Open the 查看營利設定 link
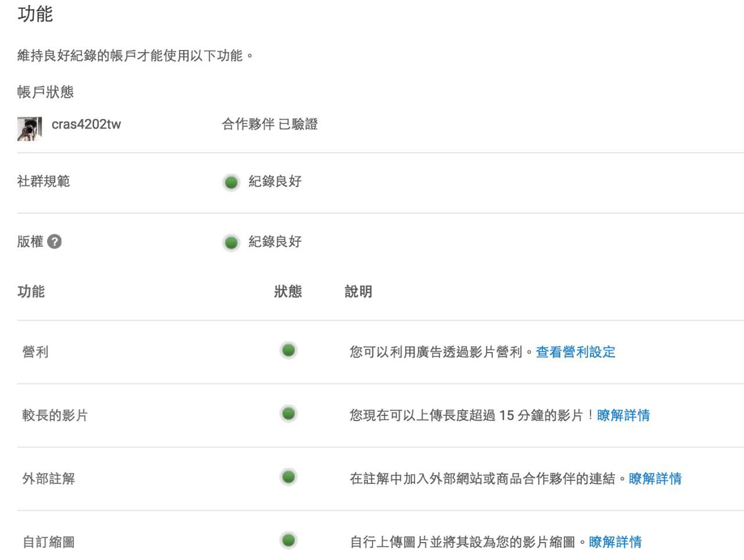This screenshot has width=744, height=560. point(575,352)
